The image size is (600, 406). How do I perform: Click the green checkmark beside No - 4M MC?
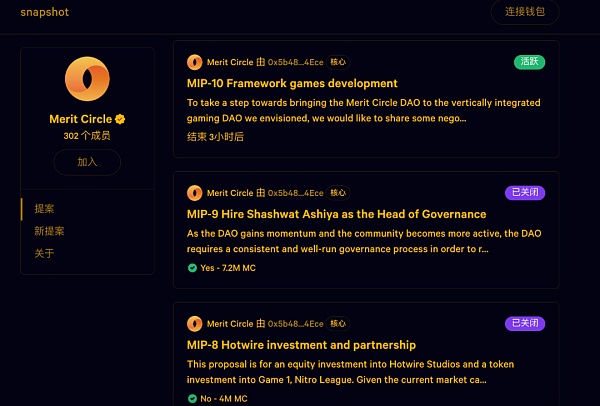[x=192, y=399]
